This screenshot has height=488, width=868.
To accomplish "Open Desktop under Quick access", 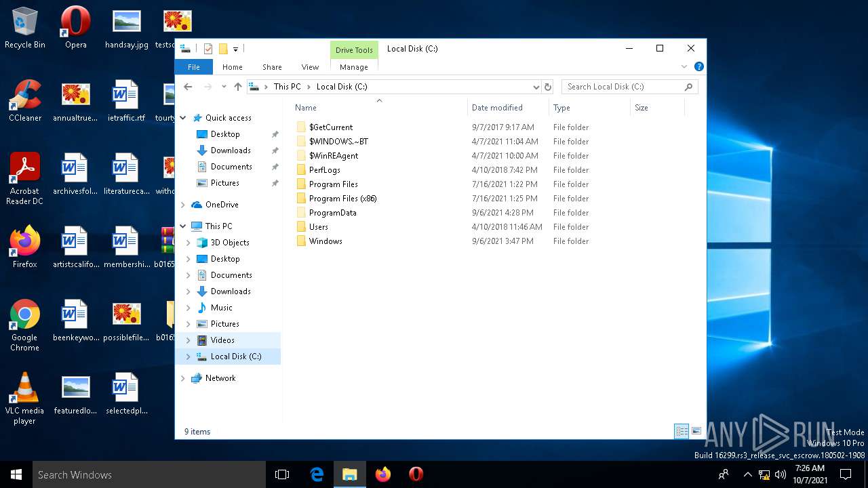I will coord(225,134).
